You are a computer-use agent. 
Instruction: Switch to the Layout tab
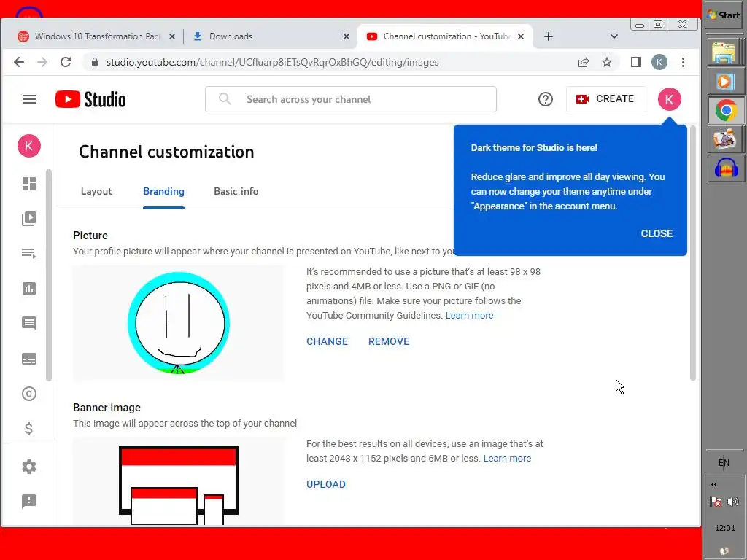[96, 192]
